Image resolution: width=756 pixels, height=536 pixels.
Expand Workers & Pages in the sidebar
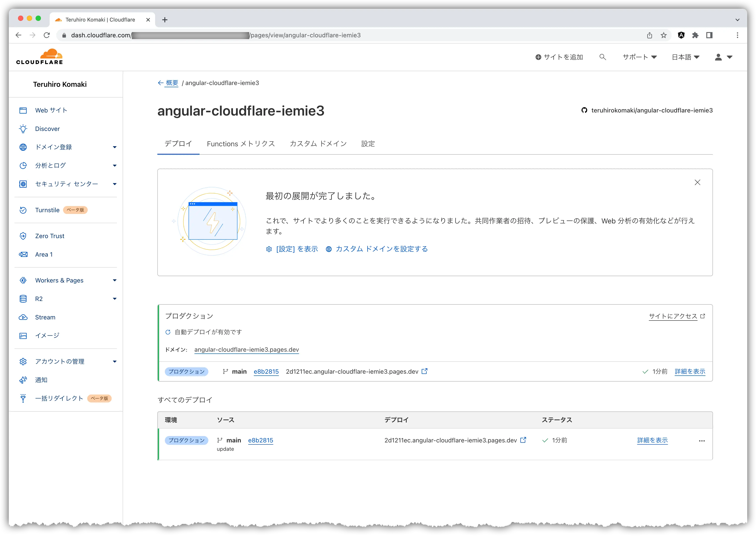[59, 280]
